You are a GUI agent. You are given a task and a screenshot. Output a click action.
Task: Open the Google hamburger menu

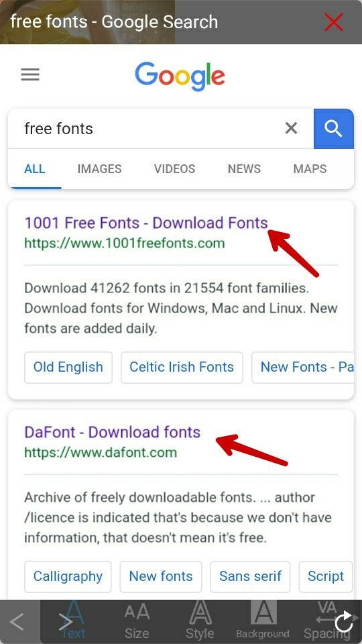pyautogui.click(x=30, y=74)
